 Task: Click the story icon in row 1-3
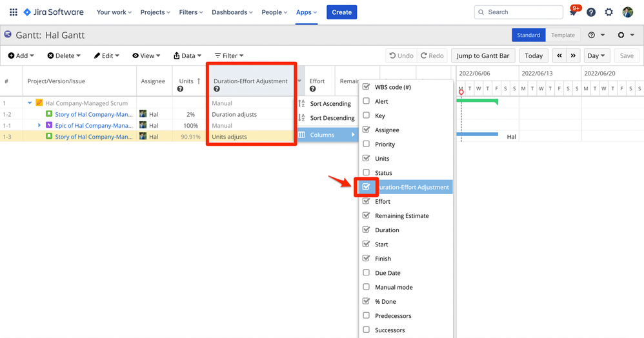(x=49, y=136)
